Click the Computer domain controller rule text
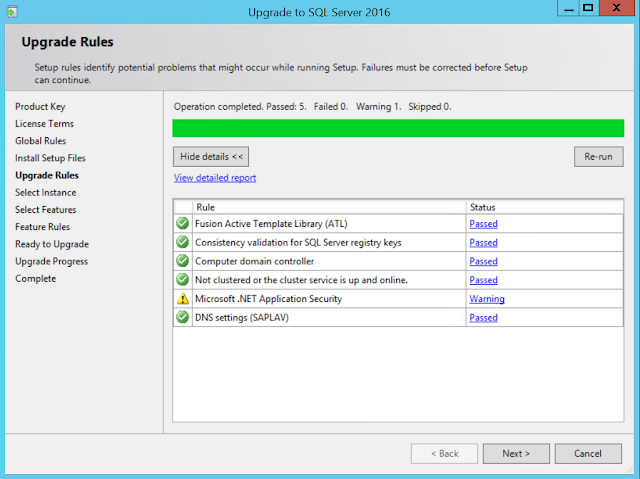The width and height of the screenshot is (640, 479). (255, 261)
